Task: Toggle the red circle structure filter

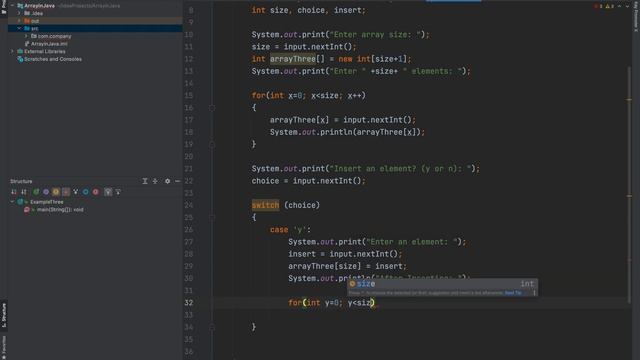Action: coord(96,192)
